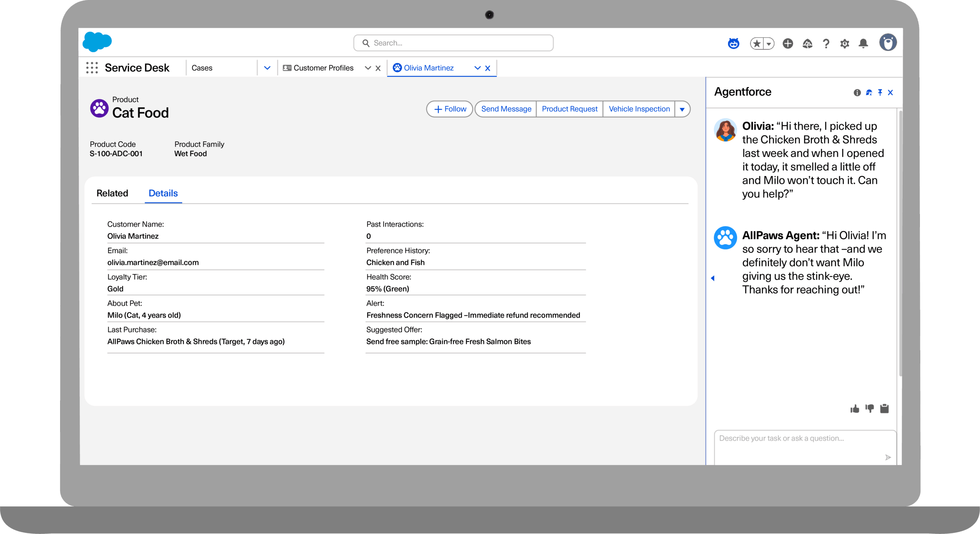Focus the global Search field

pyautogui.click(x=453, y=43)
